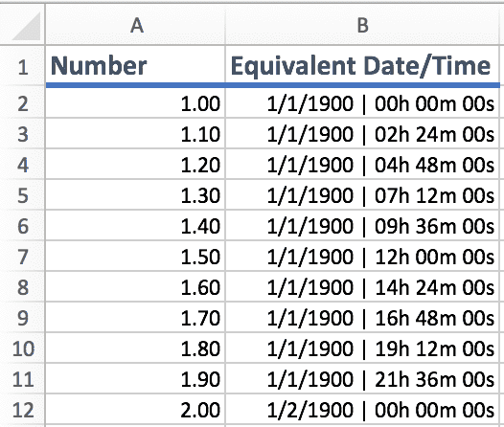Select row 11 header
The width and height of the screenshot is (504, 427).
point(22,378)
